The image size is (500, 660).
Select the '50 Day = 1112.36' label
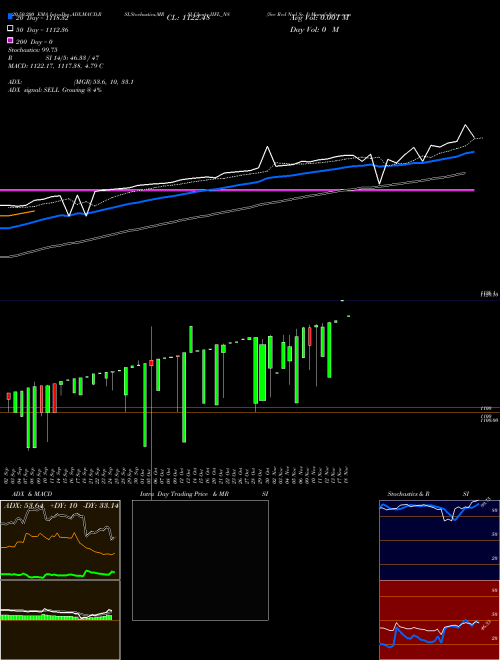pyautogui.click(x=42, y=30)
